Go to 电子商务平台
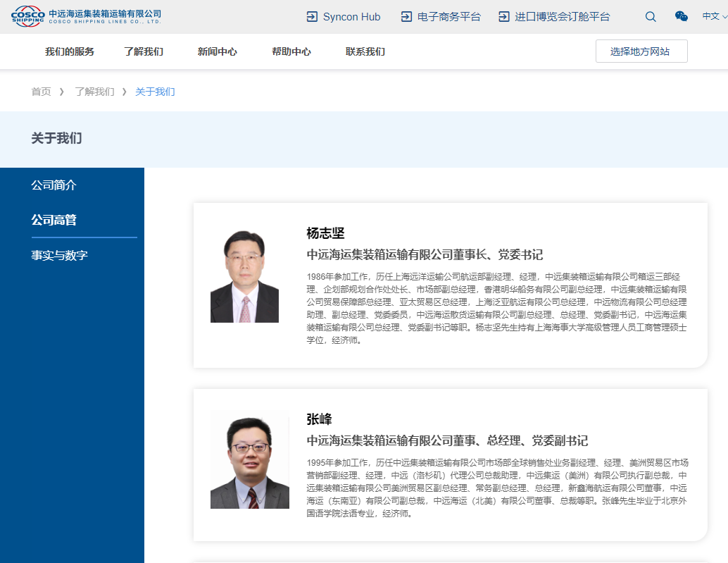728x563 pixels. pyautogui.click(x=449, y=17)
